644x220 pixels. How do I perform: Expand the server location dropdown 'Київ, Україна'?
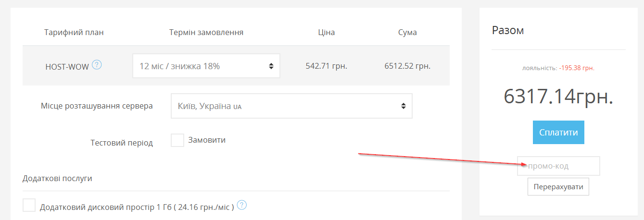(291, 106)
